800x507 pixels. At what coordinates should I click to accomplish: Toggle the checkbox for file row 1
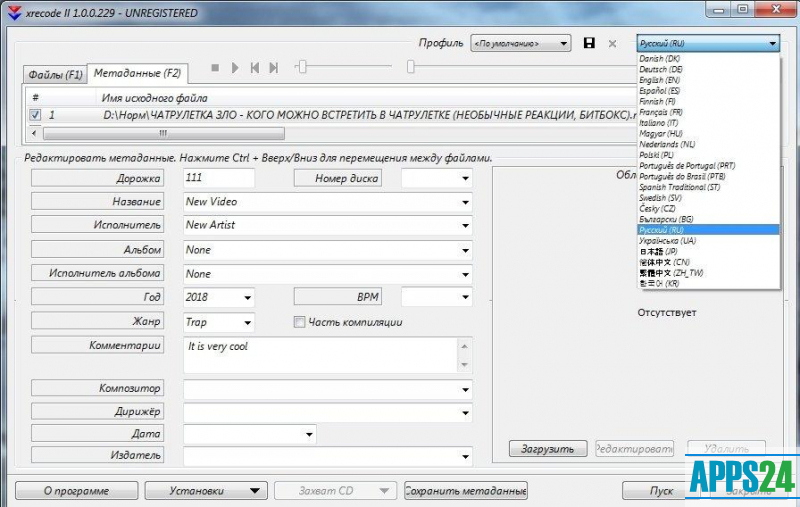tap(35, 115)
